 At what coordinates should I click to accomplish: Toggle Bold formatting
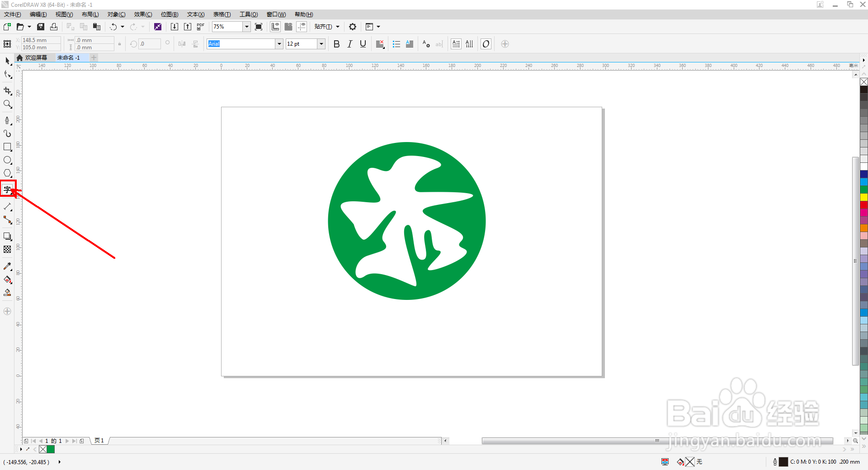(336, 44)
